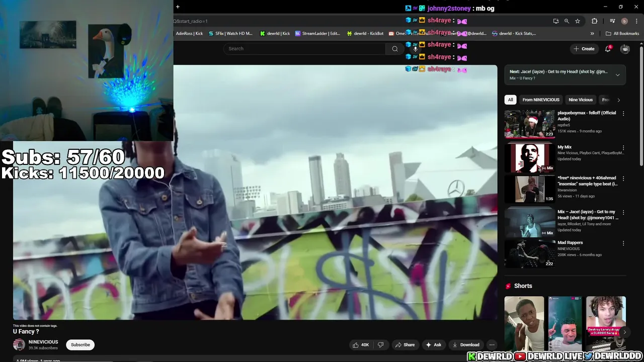Open the YouTube account avatar menu
The height and width of the screenshot is (362, 644).
[x=625, y=49]
